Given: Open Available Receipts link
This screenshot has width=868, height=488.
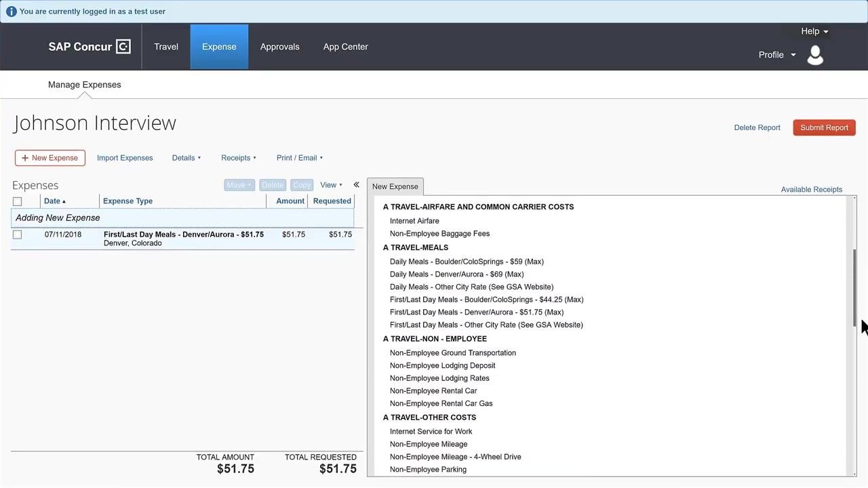Looking at the screenshot, I should (x=811, y=190).
